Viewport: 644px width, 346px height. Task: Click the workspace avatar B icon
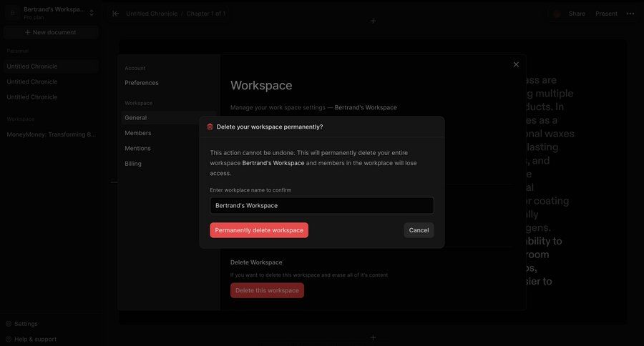coord(13,13)
